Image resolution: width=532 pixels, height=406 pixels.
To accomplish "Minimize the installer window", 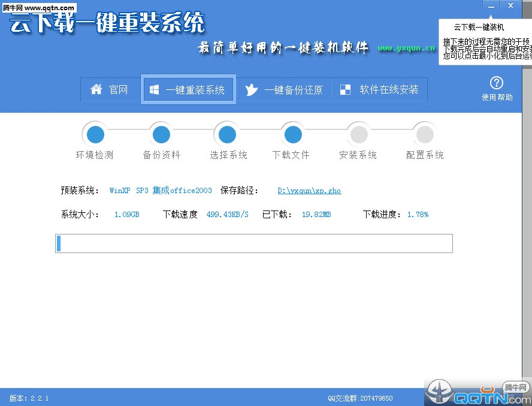I will pyautogui.click(x=491, y=6).
